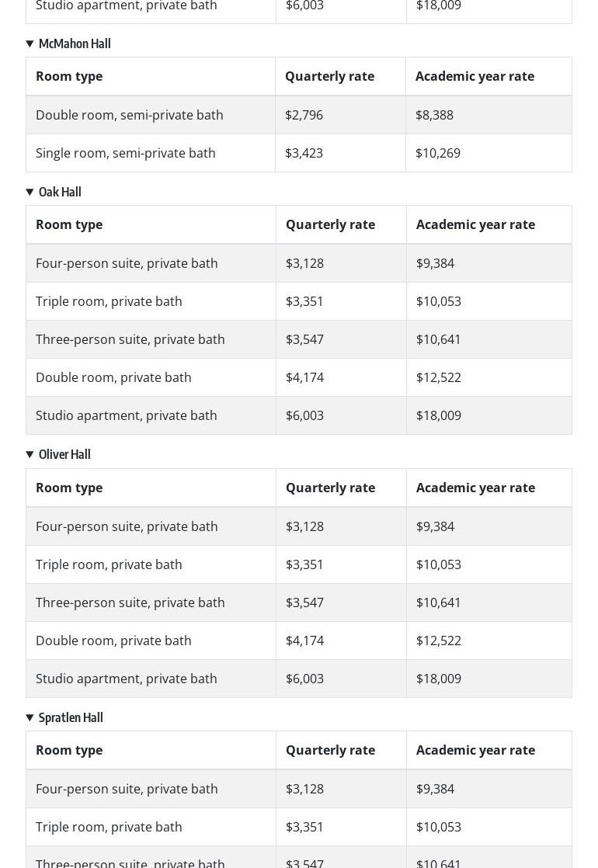Viewport: 598px width, 868px height.
Task: Click Spratlen Hall's Quarterly rate header
Action: (x=330, y=750)
